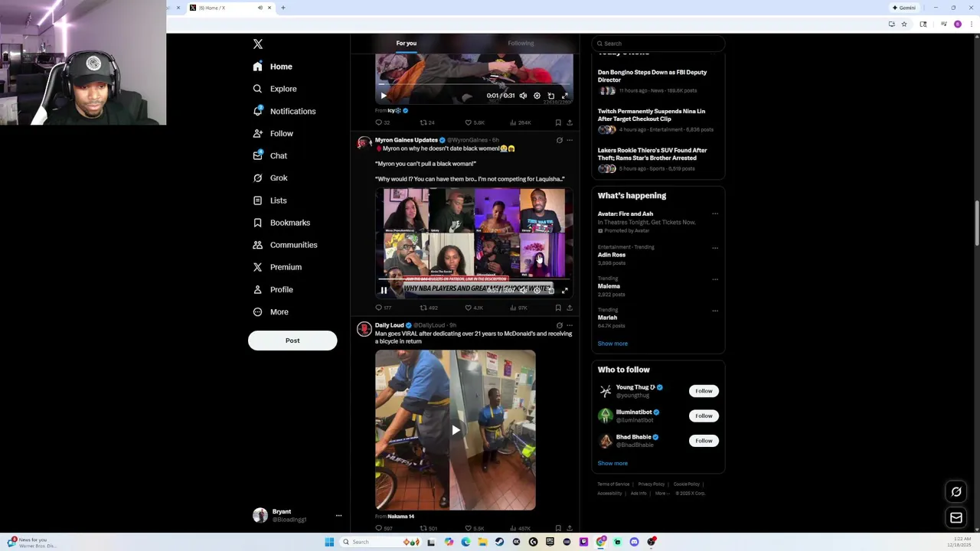Bookmark the top video post

[558, 122]
